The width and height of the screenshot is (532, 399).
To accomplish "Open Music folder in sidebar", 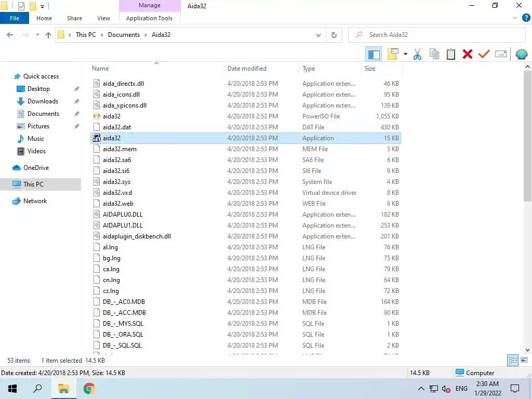I will pyautogui.click(x=36, y=139).
